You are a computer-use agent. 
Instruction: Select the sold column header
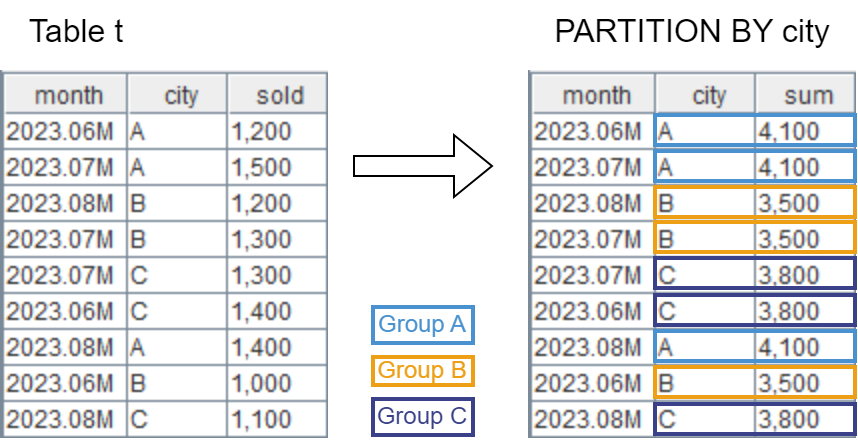278,95
